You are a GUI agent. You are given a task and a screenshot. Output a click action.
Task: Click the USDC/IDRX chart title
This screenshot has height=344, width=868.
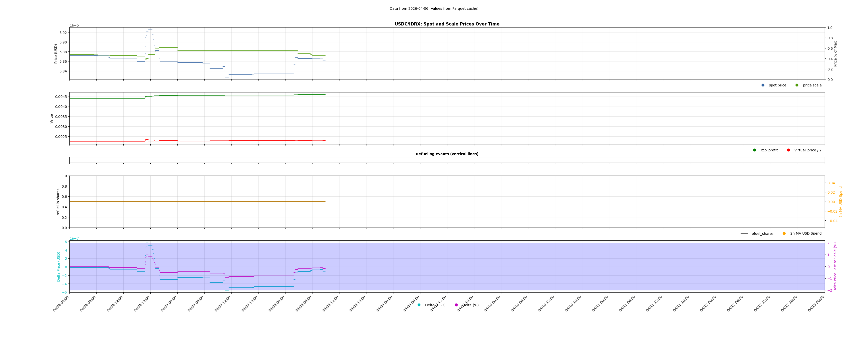(447, 24)
